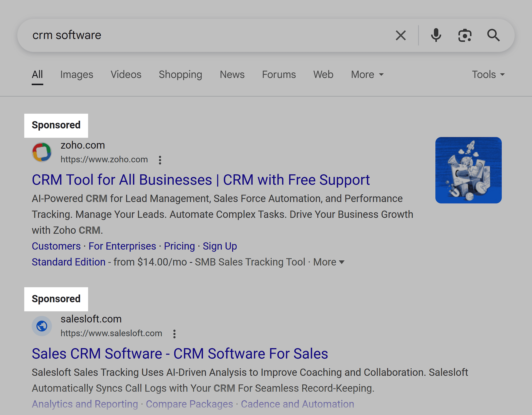
Task: Click the zoho.com favicon
Action: point(42,152)
